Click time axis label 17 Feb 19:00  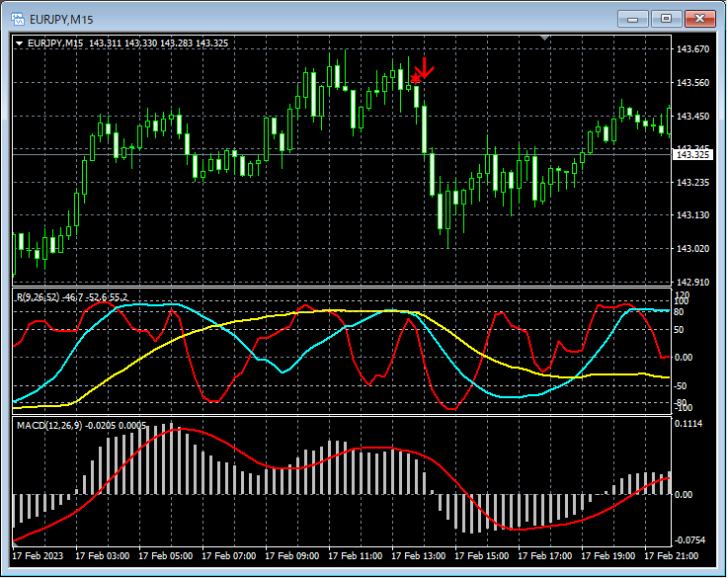click(x=608, y=555)
